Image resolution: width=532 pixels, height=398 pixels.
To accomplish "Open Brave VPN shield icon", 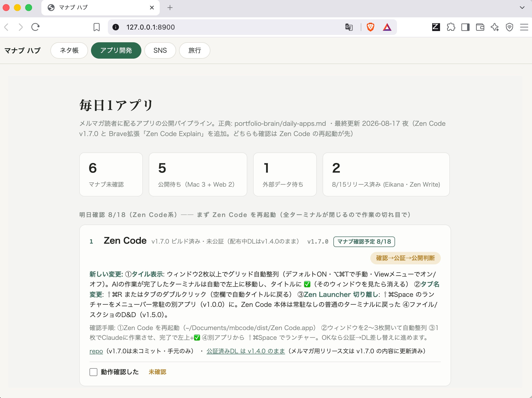I will pyautogui.click(x=509, y=27).
